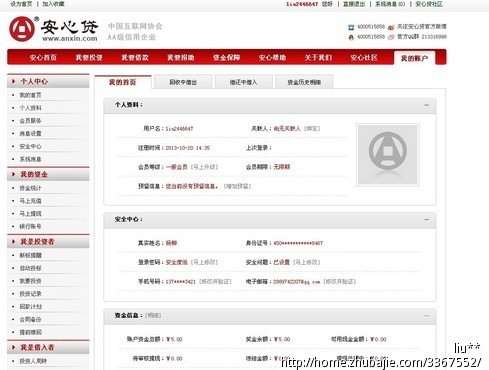Open 我要投资 in main navigation
The image size is (489, 370).
point(89,58)
